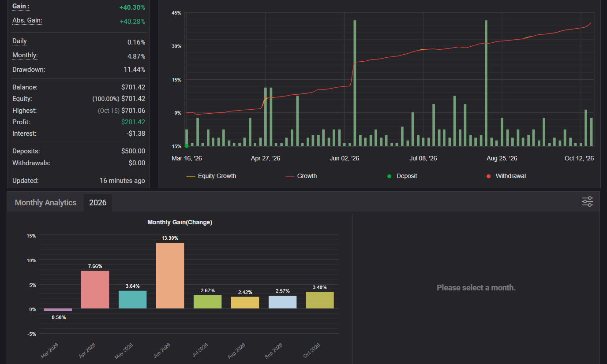This screenshot has height=364, width=607.
Task: Toggle the Equity Growth legend series
Action: pos(211,176)
